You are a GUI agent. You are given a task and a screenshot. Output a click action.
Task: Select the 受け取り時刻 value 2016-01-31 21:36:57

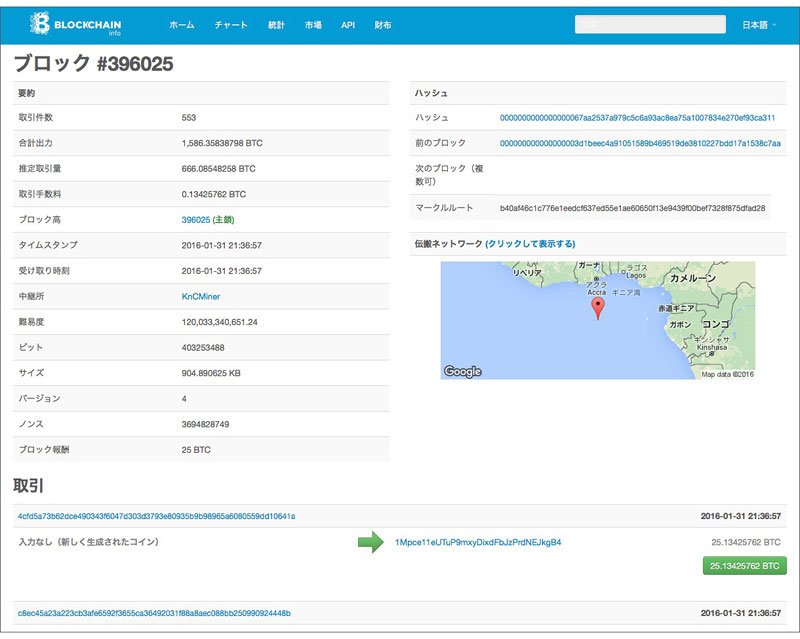pyautogui.click(x=221, y=271)
